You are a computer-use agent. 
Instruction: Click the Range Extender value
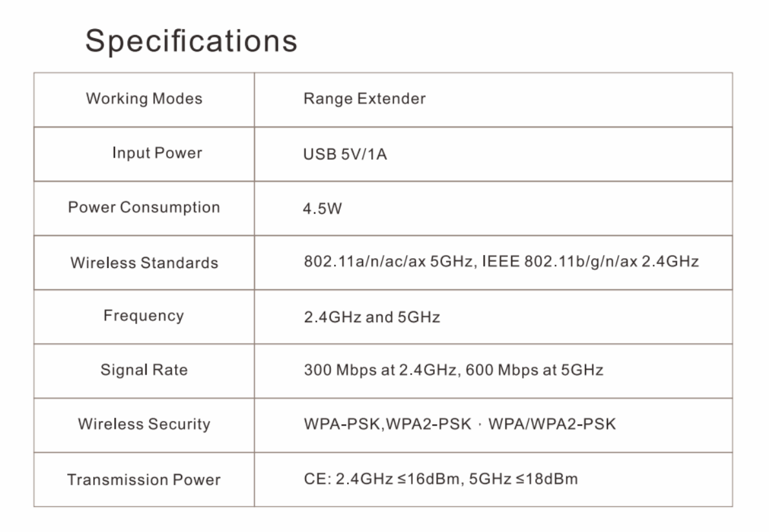tap(364, 99)
